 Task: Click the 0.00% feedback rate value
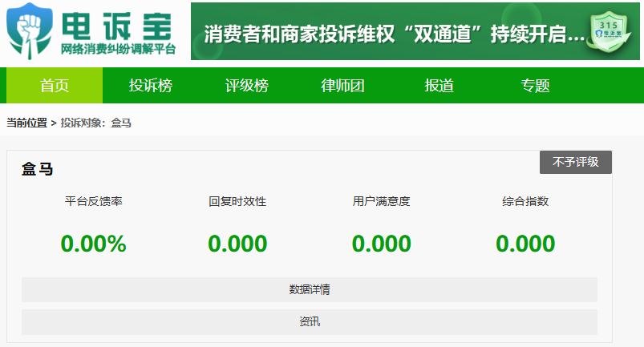tap(93, 244)
